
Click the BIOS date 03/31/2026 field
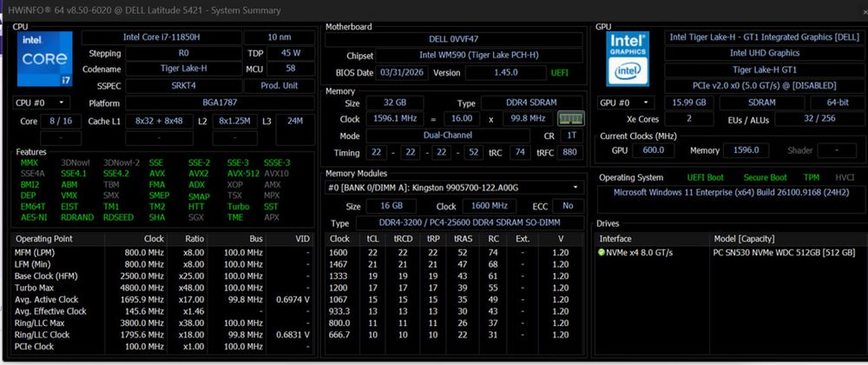click(401, 72)
